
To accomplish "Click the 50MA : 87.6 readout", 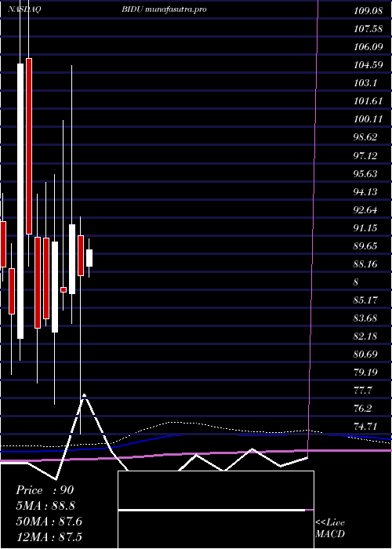I will click(49, 522).
